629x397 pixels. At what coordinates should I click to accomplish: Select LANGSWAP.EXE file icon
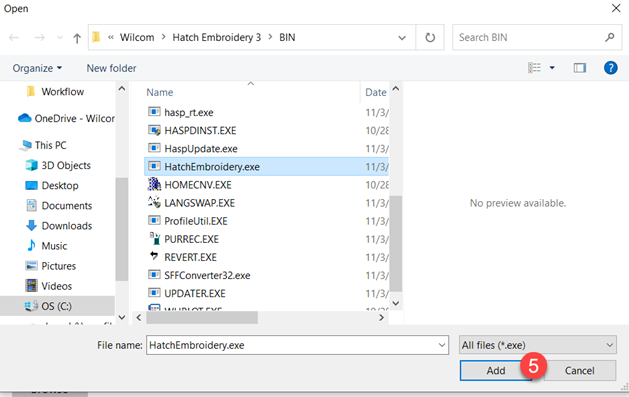point(154,202)
